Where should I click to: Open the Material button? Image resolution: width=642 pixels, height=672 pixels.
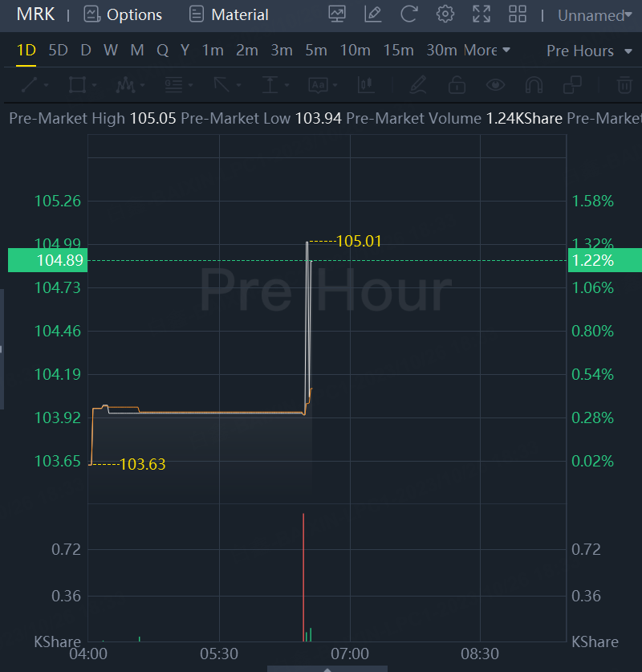(229, 14)
